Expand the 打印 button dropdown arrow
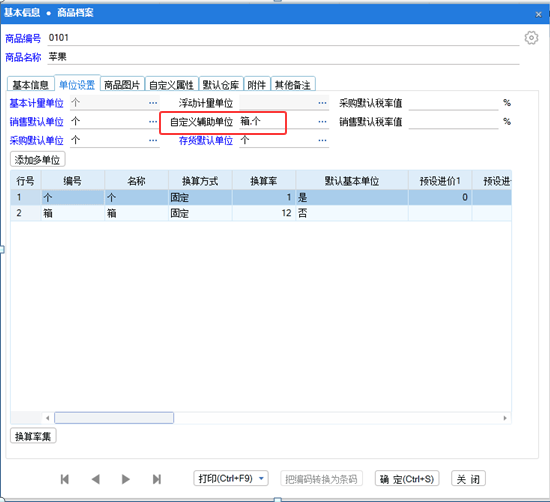 (x=261, y=478)
